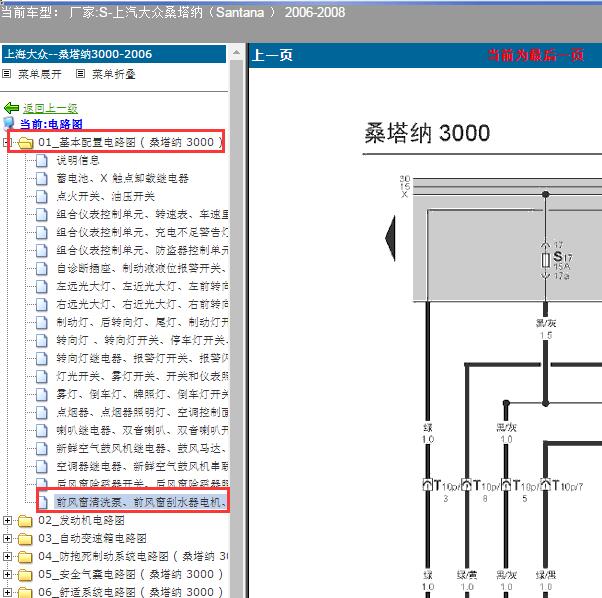Click the 06_舒适系统电路图 folder icon
602x598 pixels.
tap(25, 593)
